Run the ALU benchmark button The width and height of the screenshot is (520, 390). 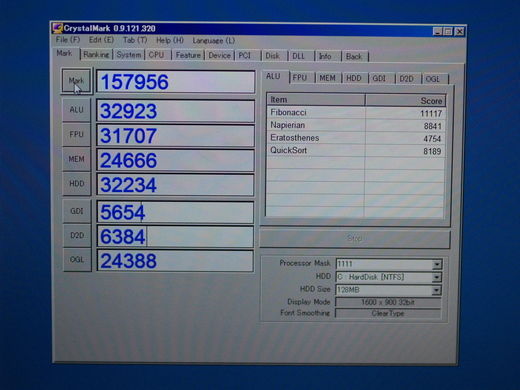[x=76, y=110]
